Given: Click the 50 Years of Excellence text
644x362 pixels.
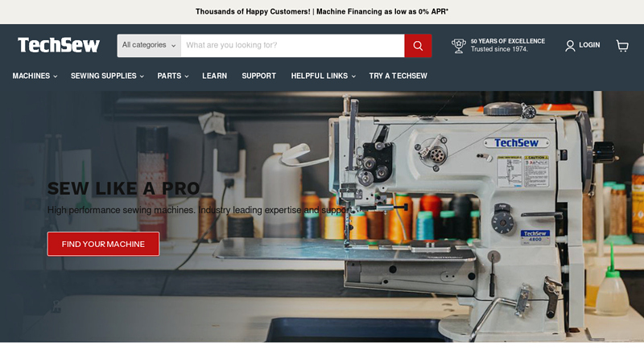Looking at the screenshot, I should click(508, 41).
